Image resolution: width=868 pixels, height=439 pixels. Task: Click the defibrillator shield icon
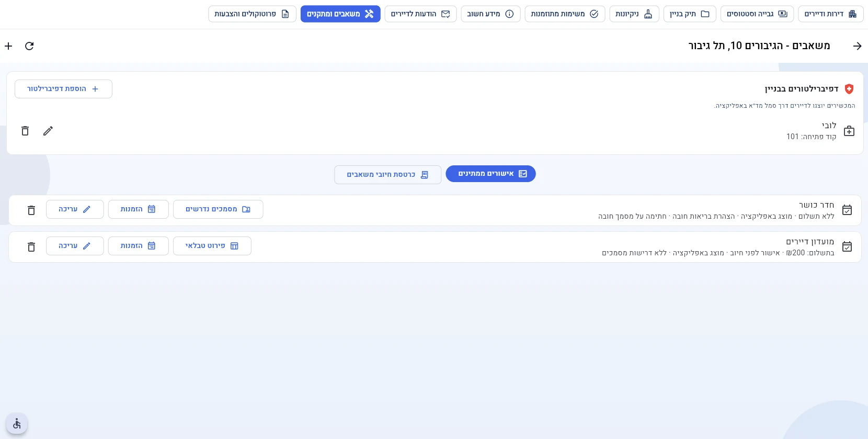coord(849,89)
